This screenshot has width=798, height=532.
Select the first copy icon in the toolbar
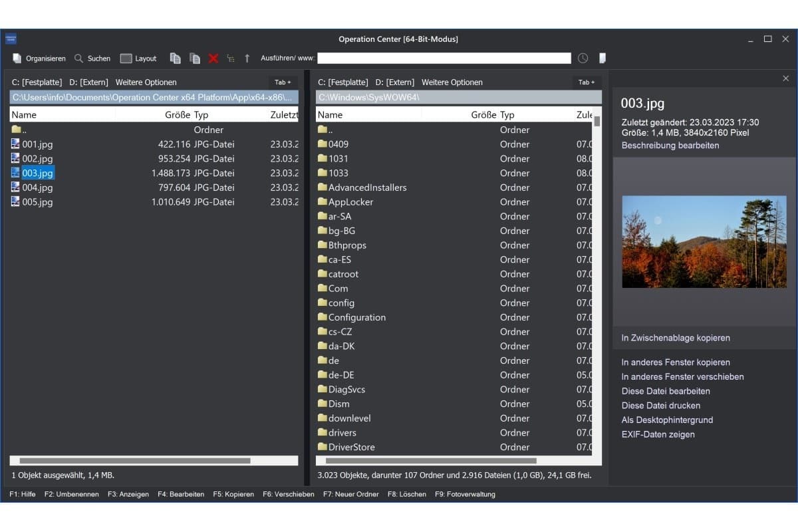pos(175,58)
